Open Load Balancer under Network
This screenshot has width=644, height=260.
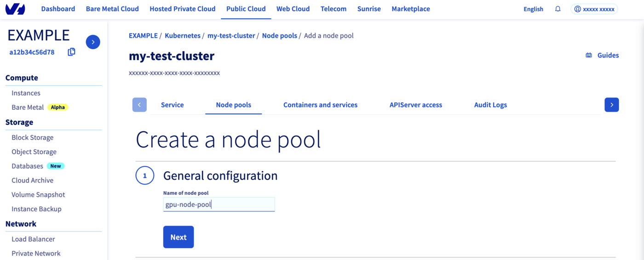pyautogui.click(x=33, y=239)
